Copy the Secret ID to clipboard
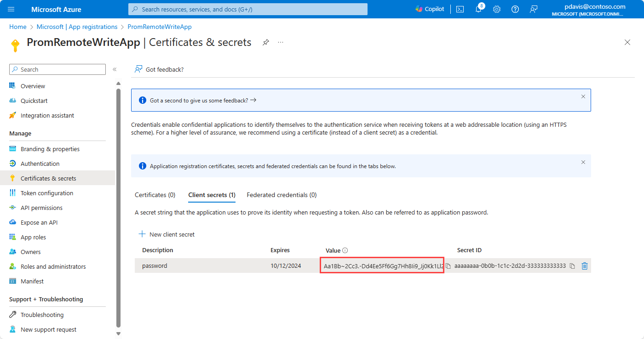The height and width of the screenshot is (339, 644). 572,266
